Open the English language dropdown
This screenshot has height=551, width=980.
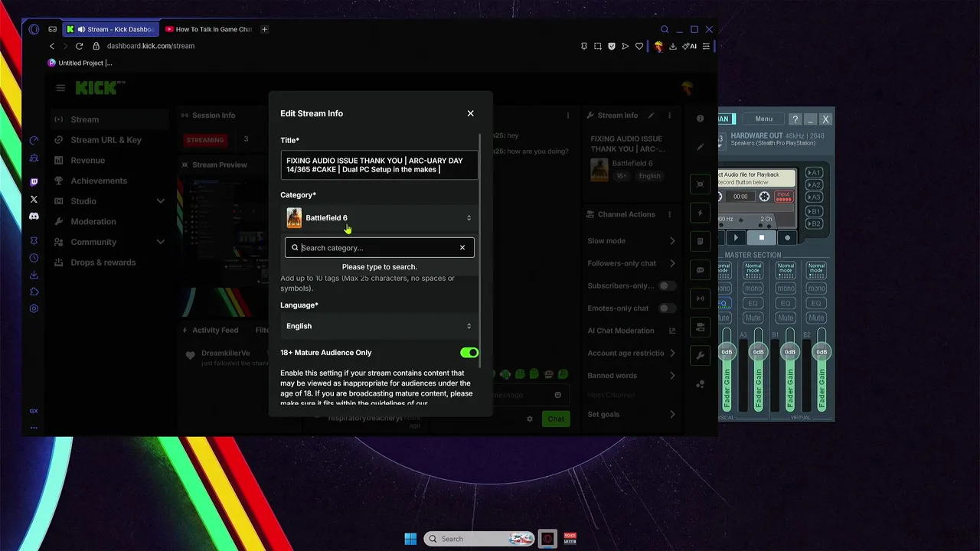click(x=379, y=326)
